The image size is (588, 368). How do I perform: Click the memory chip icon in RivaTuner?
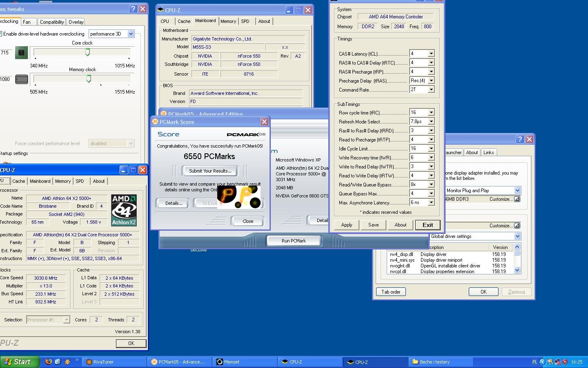point(21,79)
